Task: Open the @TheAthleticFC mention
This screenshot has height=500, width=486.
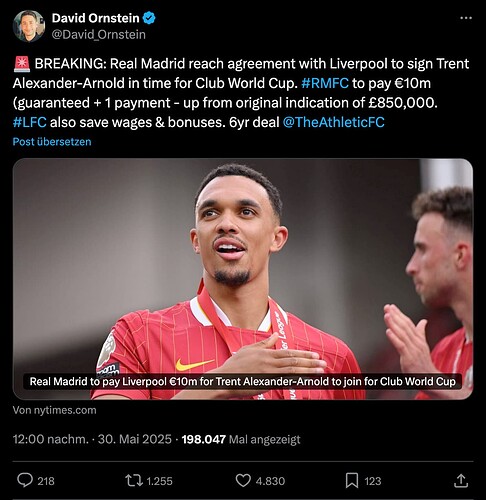Action: pos(333,122)
